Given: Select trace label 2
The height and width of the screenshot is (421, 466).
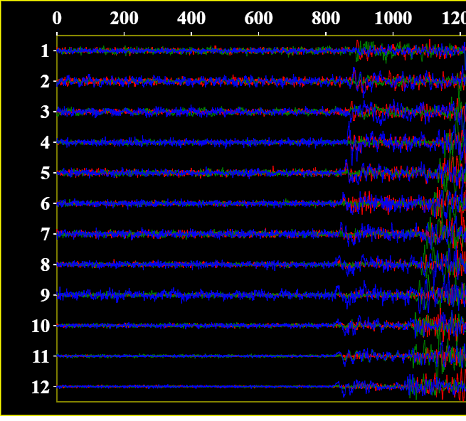Looking at the screenshot, I should tap(45, 82).
